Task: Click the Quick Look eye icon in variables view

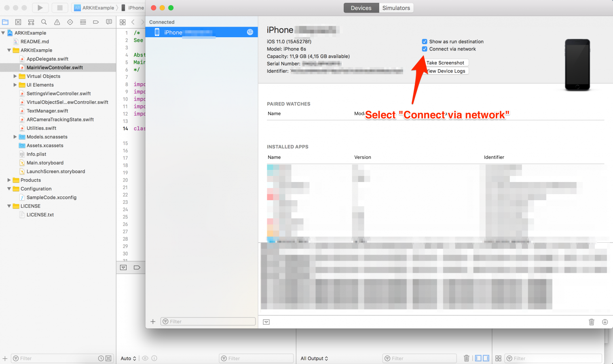Action: [145, 358]
